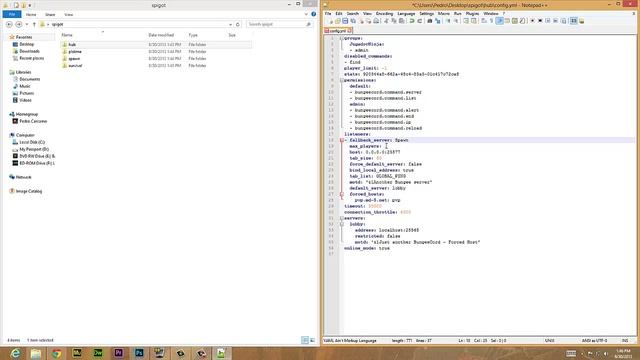This screenshot has width=640, height=360.
Task: Go up one folder in Explorer
Action: 34,24
